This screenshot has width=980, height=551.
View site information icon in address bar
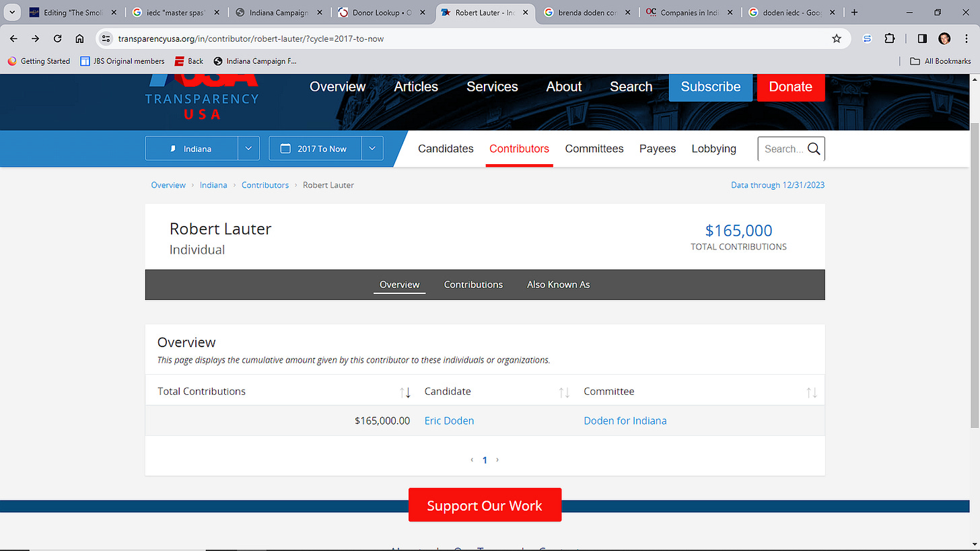tap(106, 38)
